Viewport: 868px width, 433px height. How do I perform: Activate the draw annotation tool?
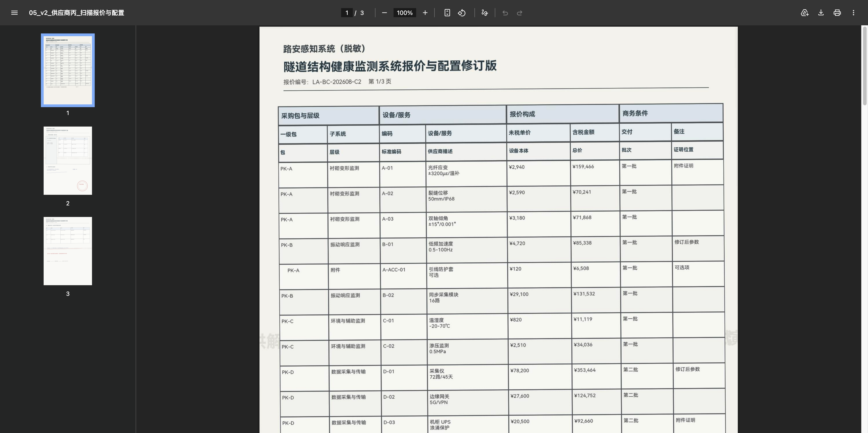pyautogui.click(x=485, y=13)
